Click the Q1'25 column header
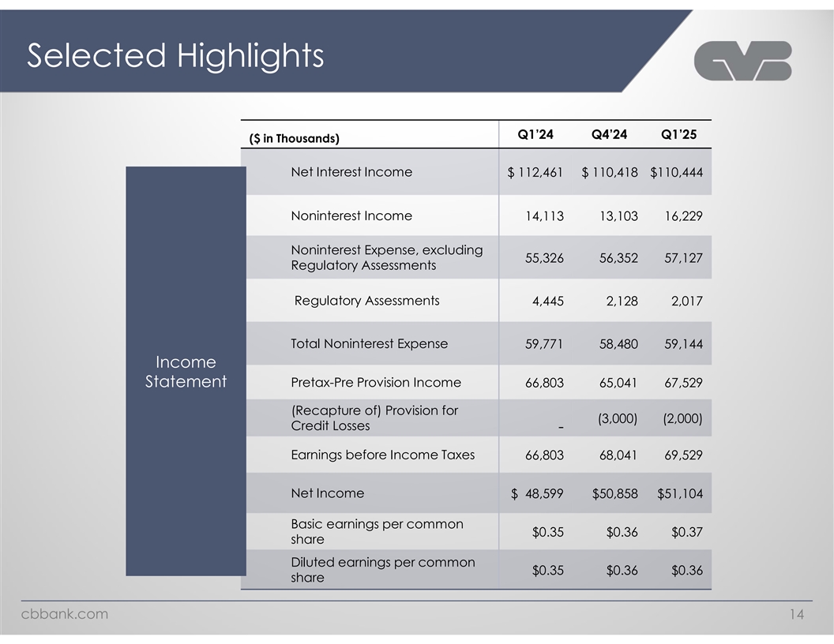 click(678, 134)
